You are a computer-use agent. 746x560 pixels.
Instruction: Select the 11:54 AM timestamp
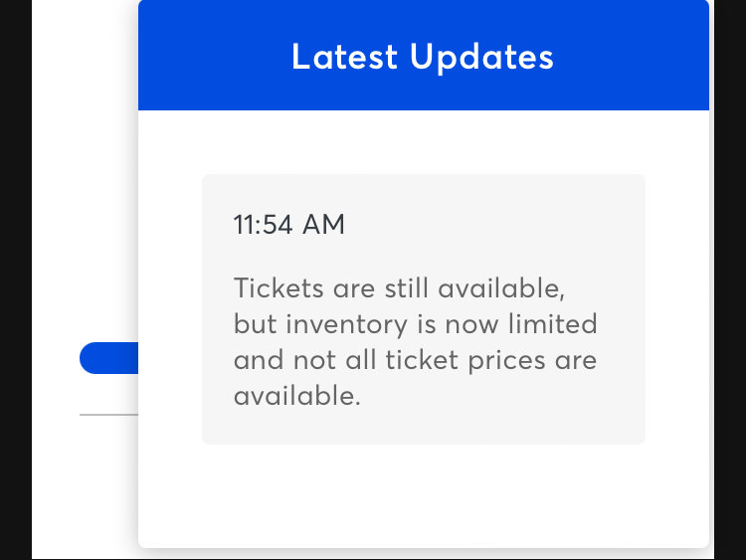click(x=288, y=224)
